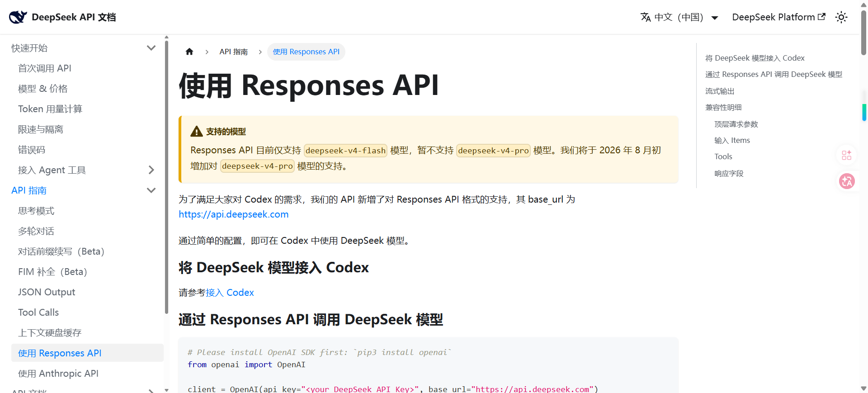Select 使用 Responses API sidebar item

pyautogui.click(x=87, y=353)
